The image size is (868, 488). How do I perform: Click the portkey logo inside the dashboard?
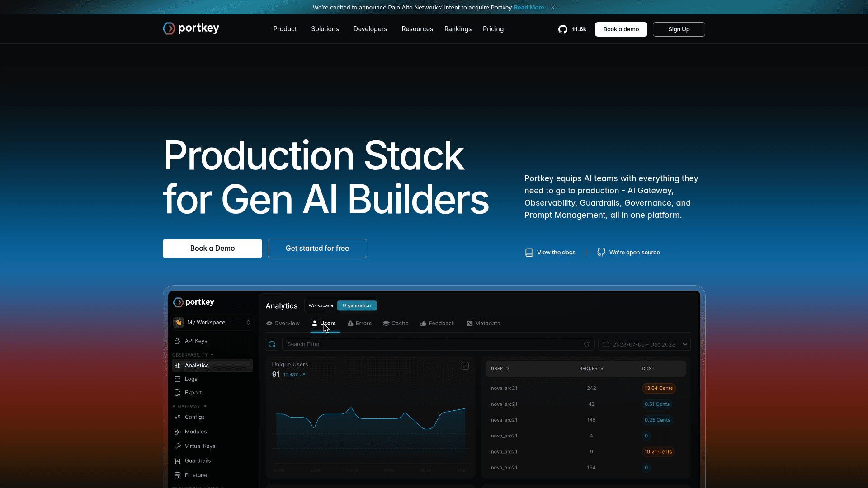click(194, 302)
